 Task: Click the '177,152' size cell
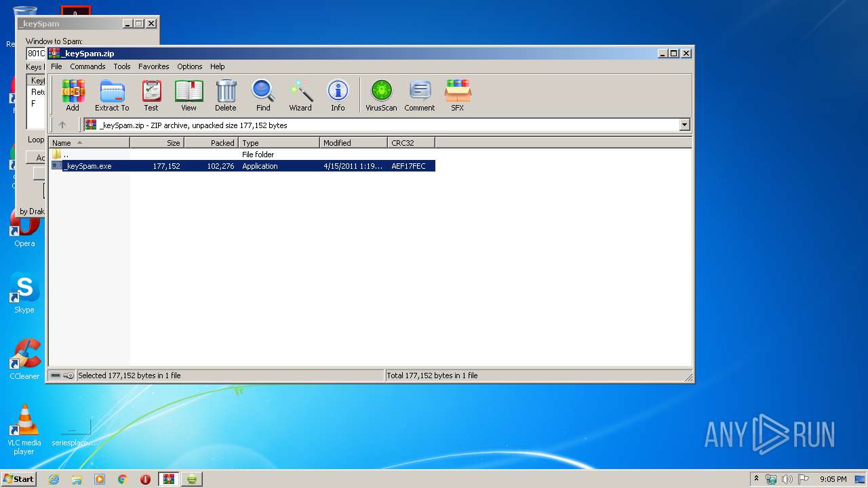(166, 166)
